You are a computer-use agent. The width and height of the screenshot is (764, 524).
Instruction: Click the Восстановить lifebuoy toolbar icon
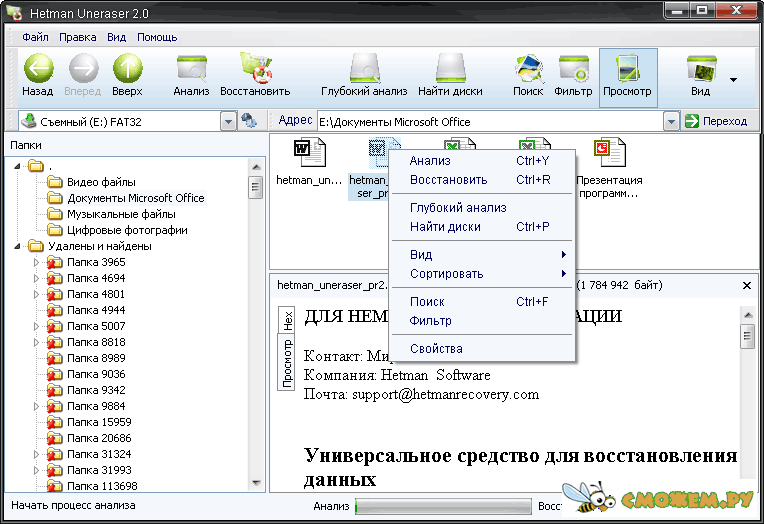click(255, 75)
